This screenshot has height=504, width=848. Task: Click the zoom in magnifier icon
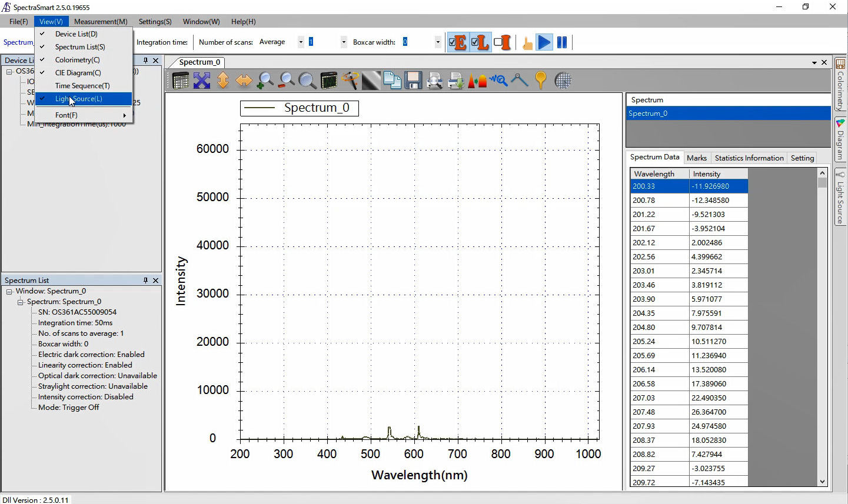point(265,81)
